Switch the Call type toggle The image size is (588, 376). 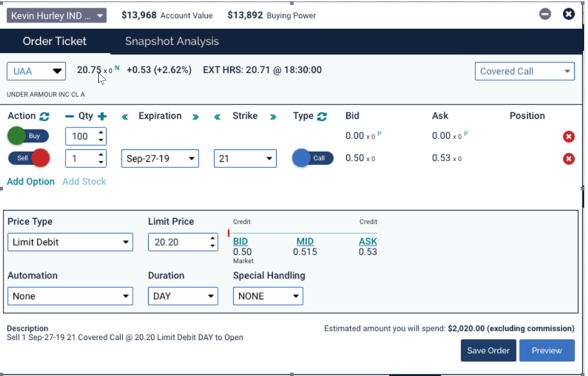click(x=313, y=158)
